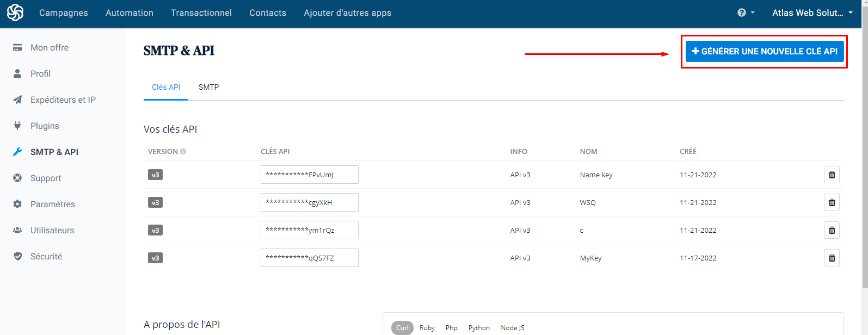Open the help question mark menu
This screenshot has width=868, height=335.
click(x=746, y=13)
